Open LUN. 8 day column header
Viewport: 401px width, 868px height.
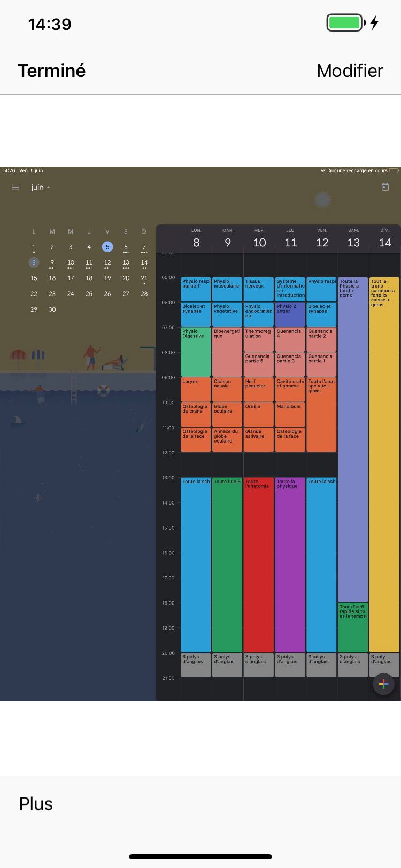pyautogui.click(x=196, y=238)
